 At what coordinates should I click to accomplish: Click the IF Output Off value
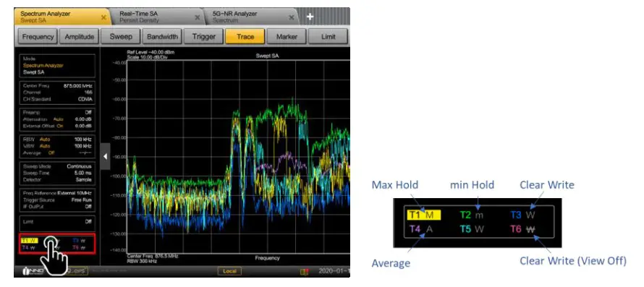coord(89,207)
